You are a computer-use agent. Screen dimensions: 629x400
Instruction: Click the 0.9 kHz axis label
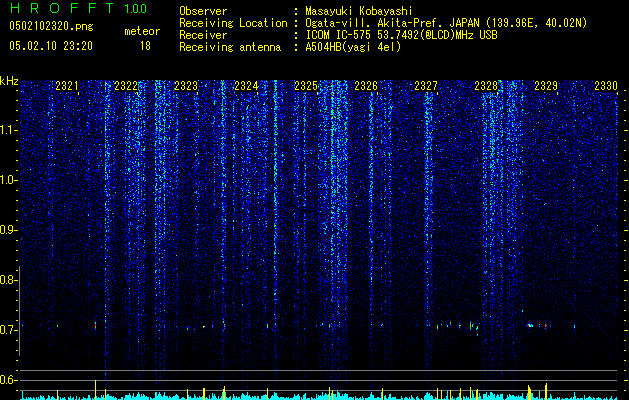8,230
